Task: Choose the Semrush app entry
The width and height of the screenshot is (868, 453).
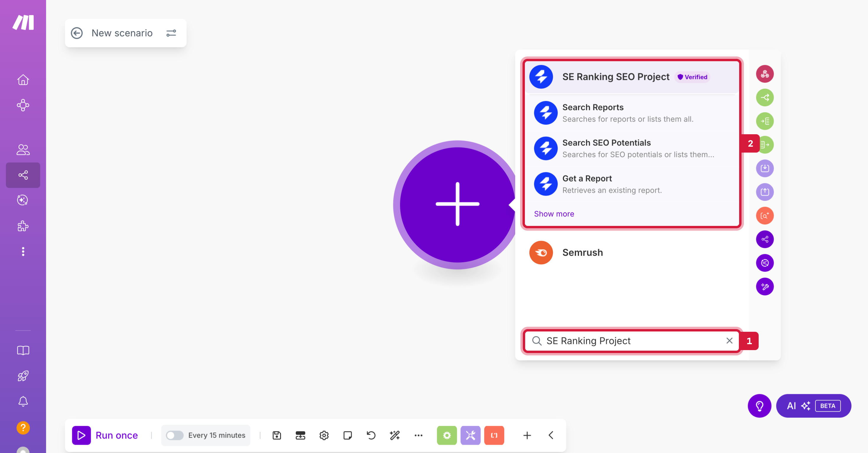Action: pos(582,253)
